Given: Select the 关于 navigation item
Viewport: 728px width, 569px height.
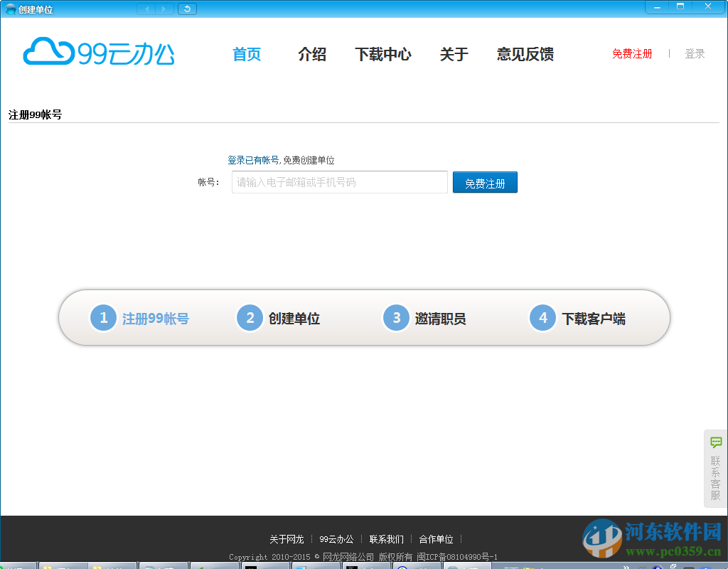Looking at the screenshot, I should 454,54.
